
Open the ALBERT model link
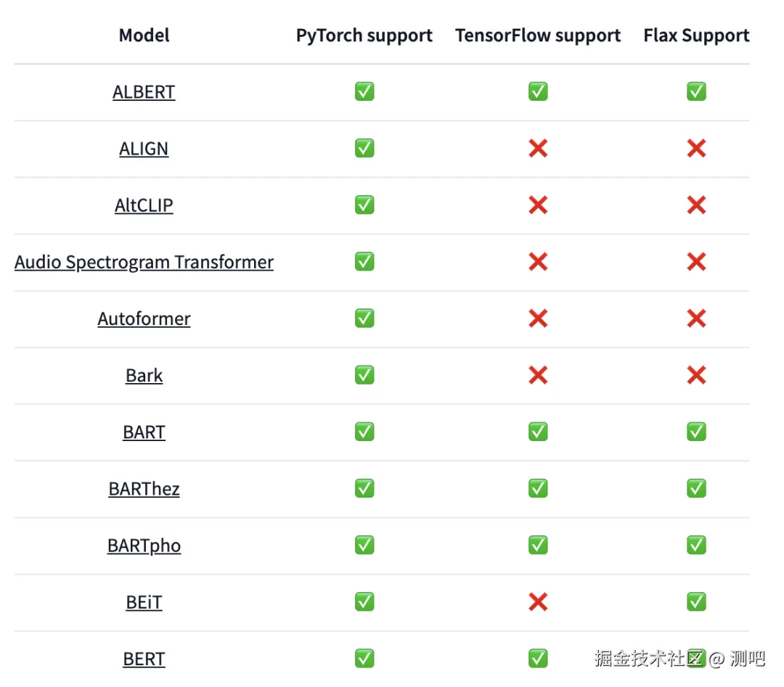point(144,92)
